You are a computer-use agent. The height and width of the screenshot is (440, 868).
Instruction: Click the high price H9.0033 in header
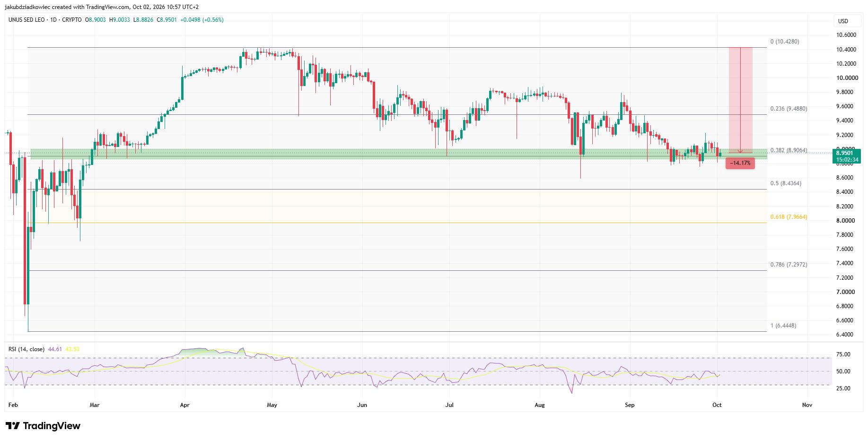[119, 20]
